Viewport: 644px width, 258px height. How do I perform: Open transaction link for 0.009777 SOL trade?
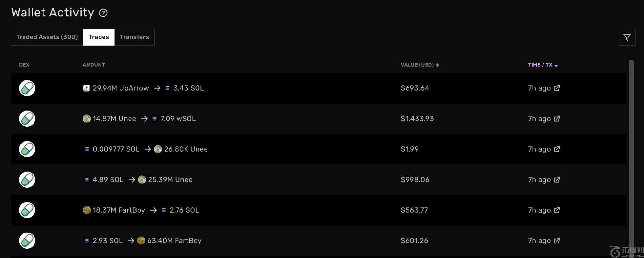tap(557, 149)
